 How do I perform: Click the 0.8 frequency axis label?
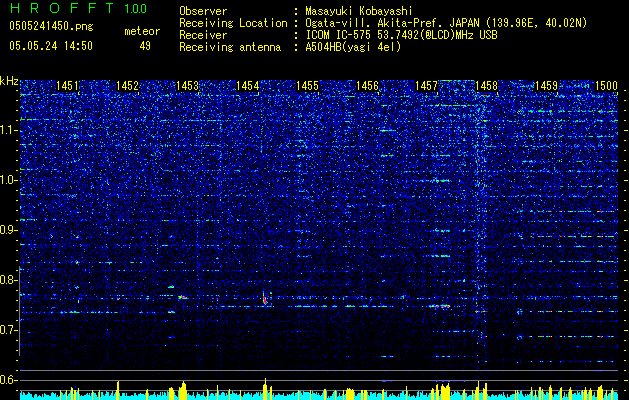coord(9,280)
